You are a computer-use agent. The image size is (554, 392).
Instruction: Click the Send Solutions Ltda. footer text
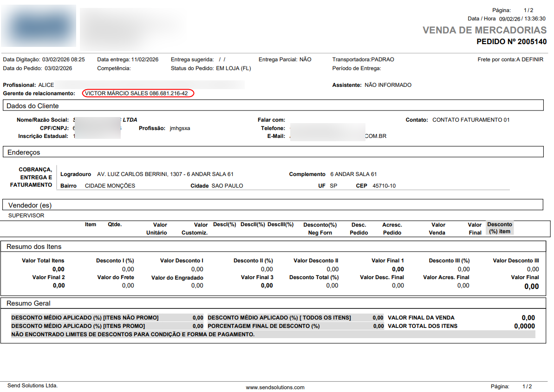click(x=33, y=385)
